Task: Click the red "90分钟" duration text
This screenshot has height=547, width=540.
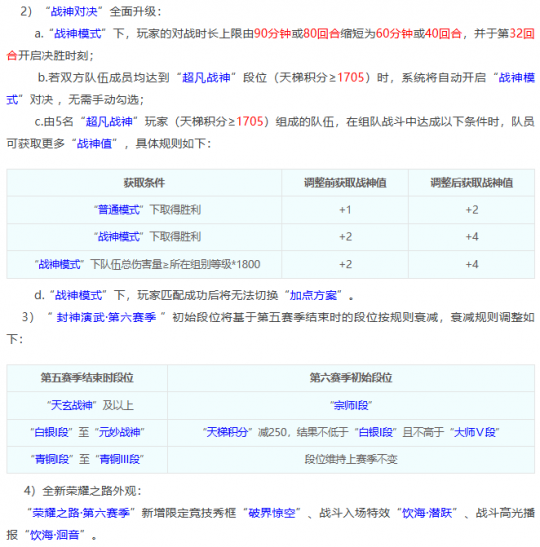Action: coord(272,33)
